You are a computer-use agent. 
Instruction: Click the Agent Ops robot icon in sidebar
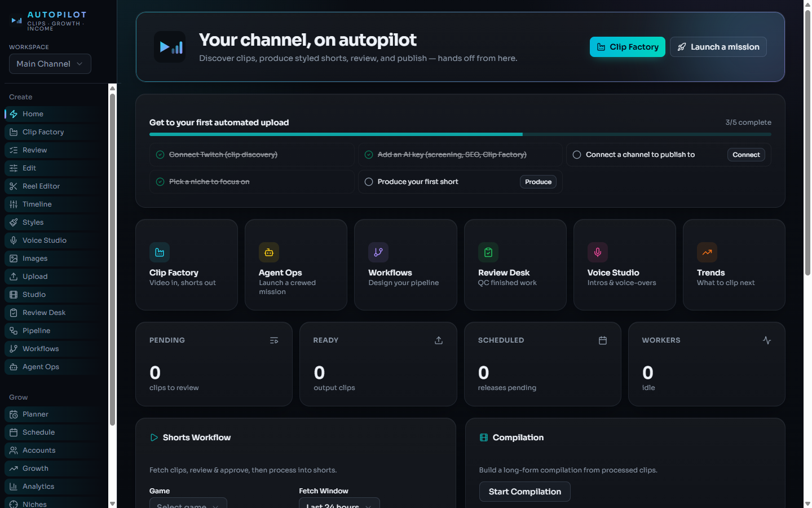(x=14, y=367)
